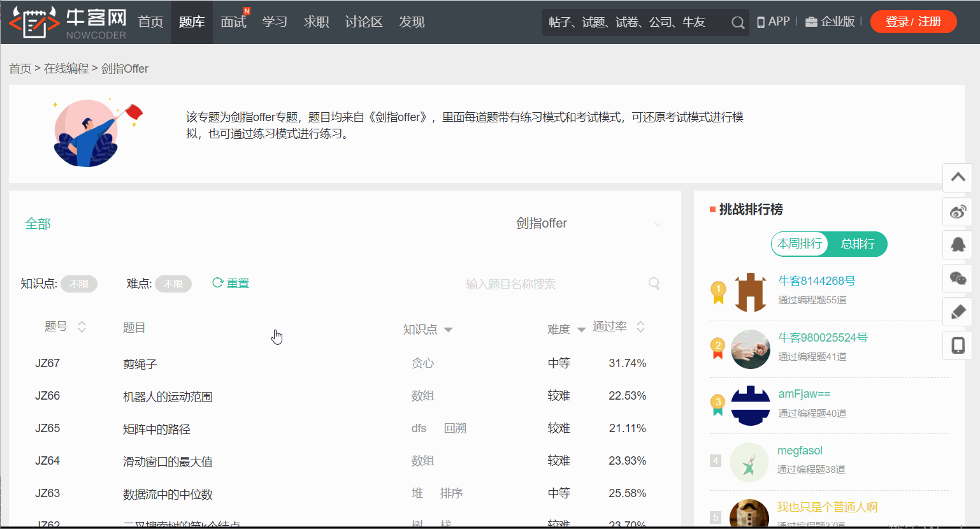Open the APP download link
The height and width of the screenshot is (529, 980).
click(x=773, y=22)
